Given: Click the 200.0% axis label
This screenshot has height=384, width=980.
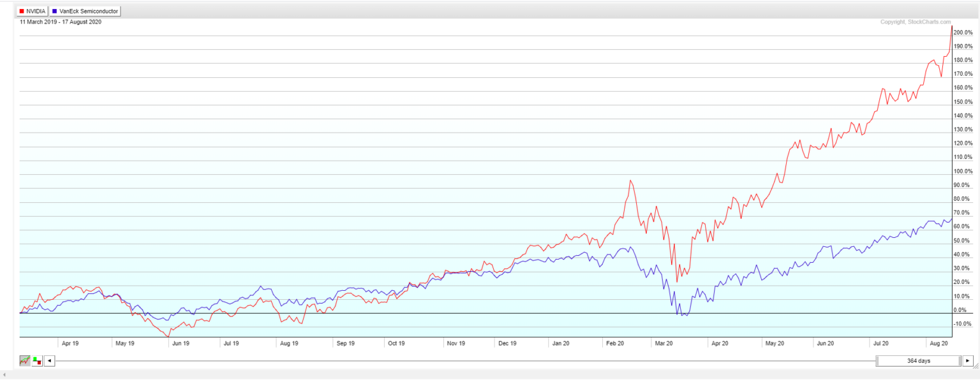Looking at the screenshot, I should point(963,33).
